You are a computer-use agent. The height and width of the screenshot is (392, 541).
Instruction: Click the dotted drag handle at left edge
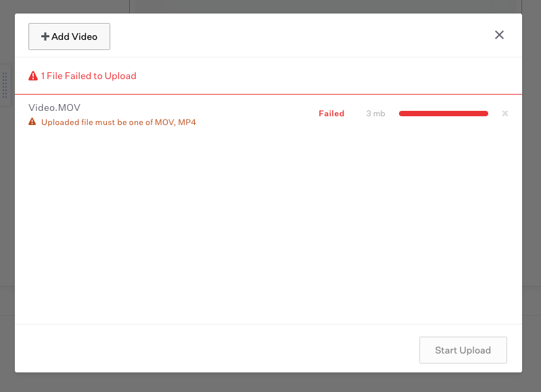point(5,85)
